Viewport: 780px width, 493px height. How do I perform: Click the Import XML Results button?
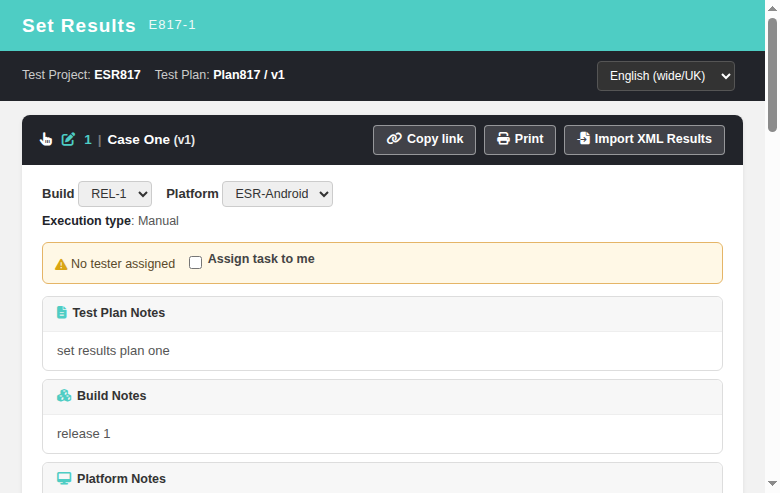[644, 140]
